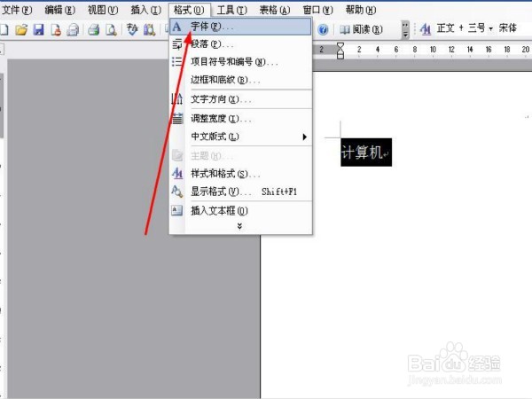Click the bullets list icon beside 项目符号和编号
The width and height of the screenshot is (532, 399).
coord(176,62)
